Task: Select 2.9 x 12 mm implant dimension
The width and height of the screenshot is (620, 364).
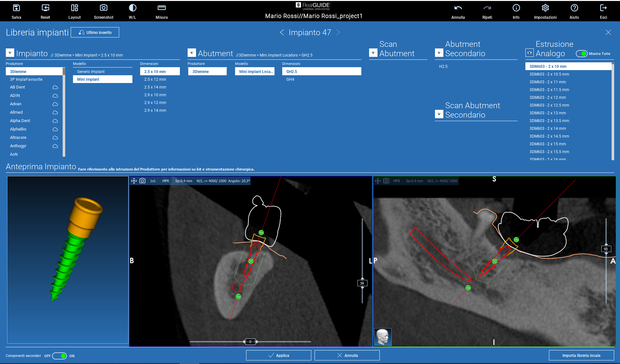Action: pyautogui.click(x=155, y=103)
